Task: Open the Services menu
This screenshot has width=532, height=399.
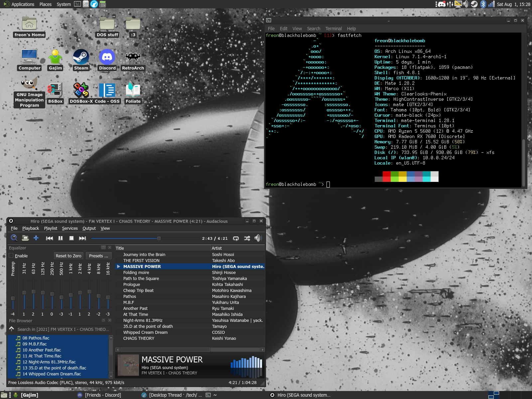Action: pyautogui.click(x=70, y=228)
